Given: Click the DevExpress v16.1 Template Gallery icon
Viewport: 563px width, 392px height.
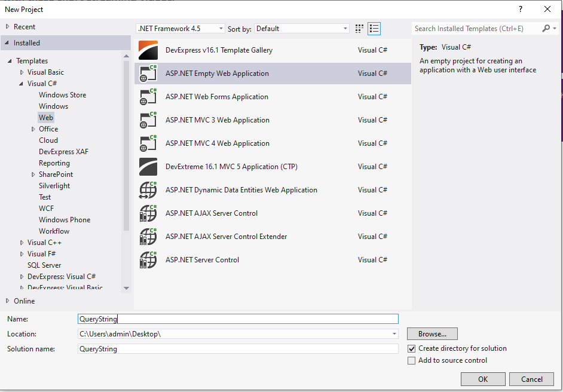Looking at the screenshot, I should (x=148, y=50).
